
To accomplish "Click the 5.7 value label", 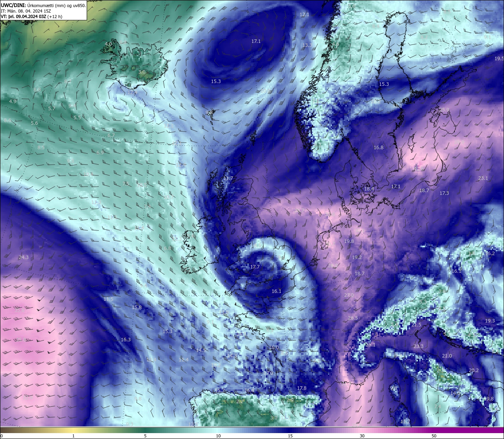I will [52, 108].
